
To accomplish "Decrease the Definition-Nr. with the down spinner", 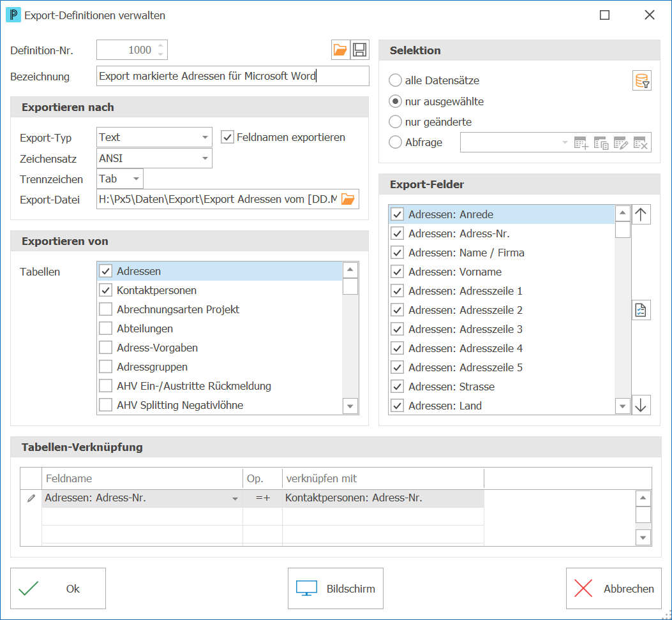I will pyautogui.click(x=160, y=54).
